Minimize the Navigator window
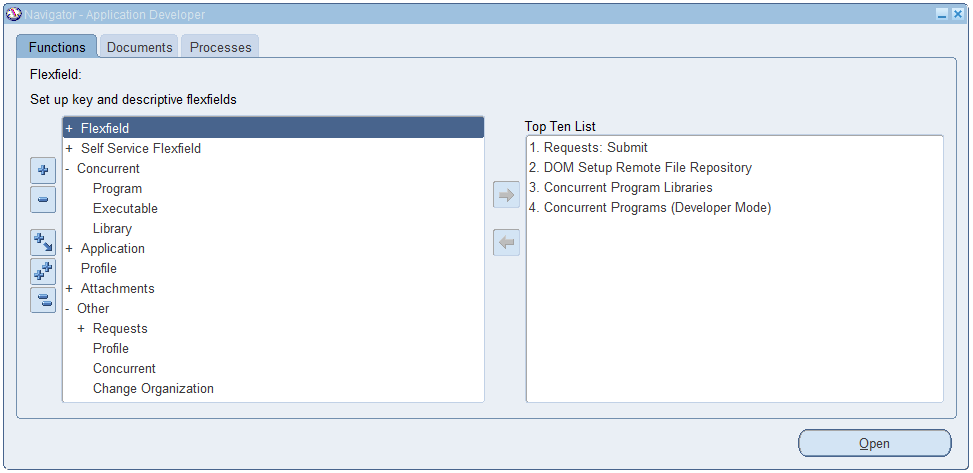 (x=942, y=14)
